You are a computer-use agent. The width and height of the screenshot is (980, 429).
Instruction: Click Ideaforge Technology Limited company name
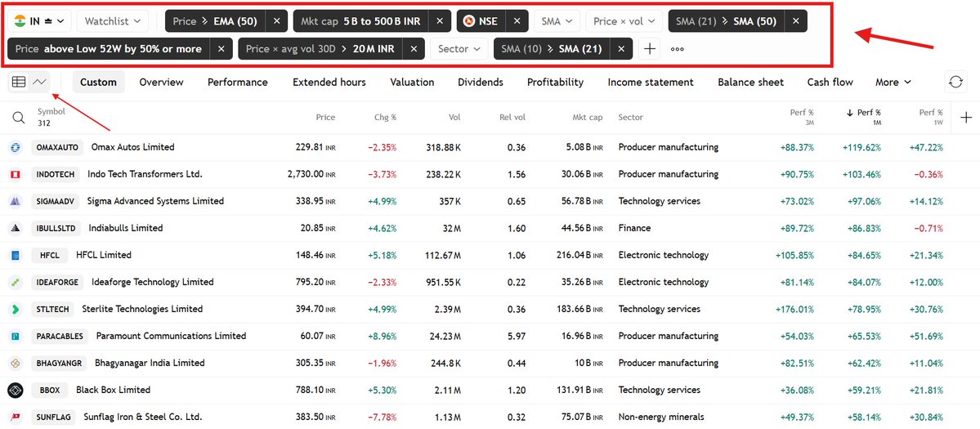point(153,282)
